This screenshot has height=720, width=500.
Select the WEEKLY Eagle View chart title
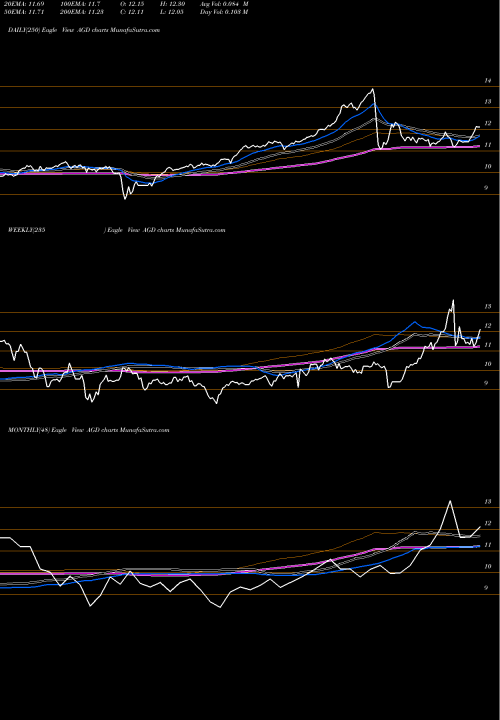pos(117,230)
